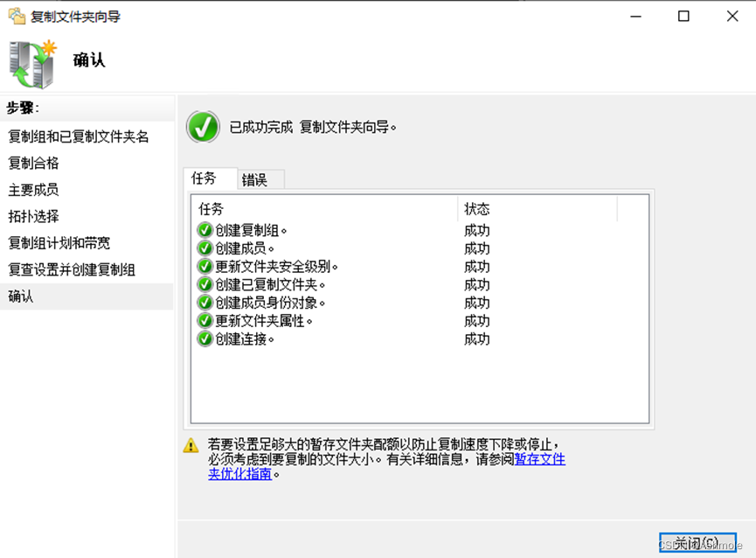This screenshot has width=756, height=558.
Task: Click the success icon for 更新文件夹安全级别
Action: tap(204, 266)
